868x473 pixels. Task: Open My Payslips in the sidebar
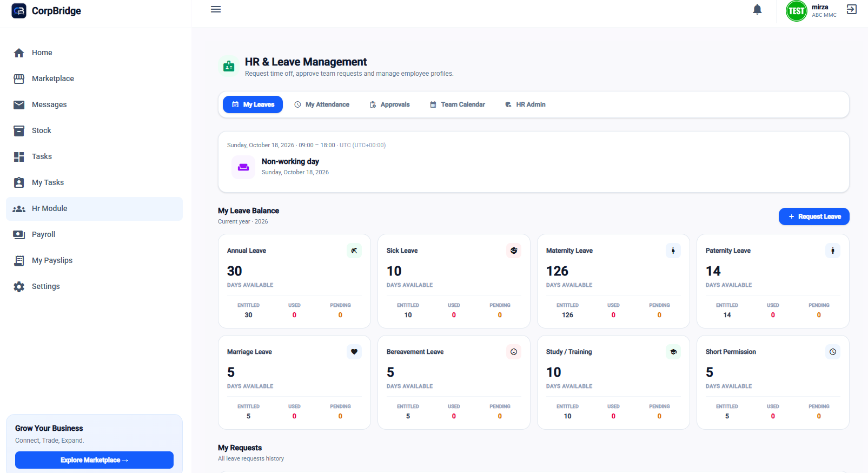[x=94, y=260]
